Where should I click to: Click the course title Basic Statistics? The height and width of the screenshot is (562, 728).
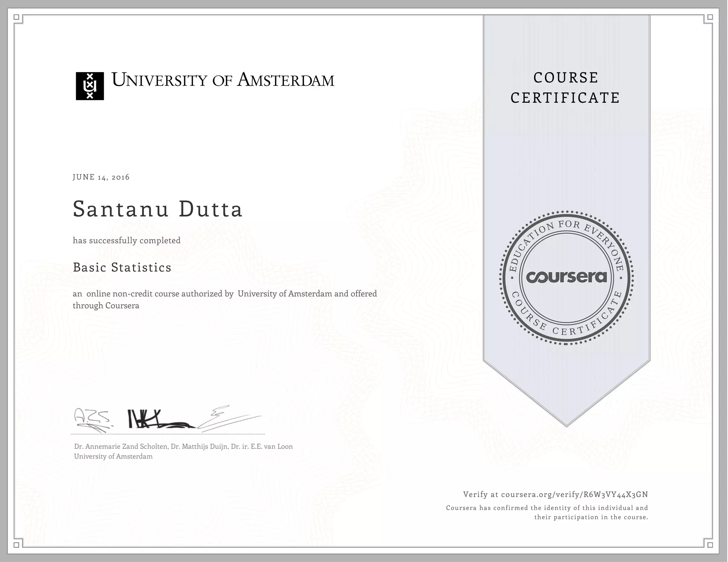(122, 267)
